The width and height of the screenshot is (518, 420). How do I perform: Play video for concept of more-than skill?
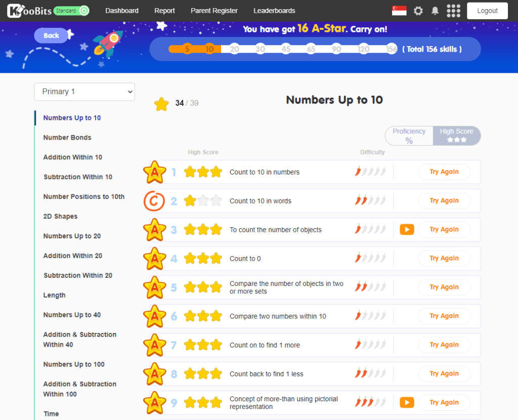coord(407,403)
